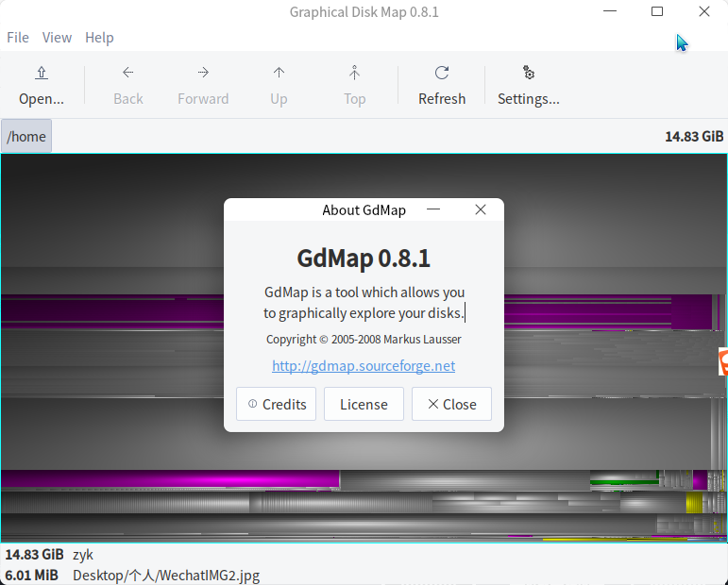Viewport: 728px width, 585px height.
Task: Click the Top toolbar icon
Action: point(354,73)
